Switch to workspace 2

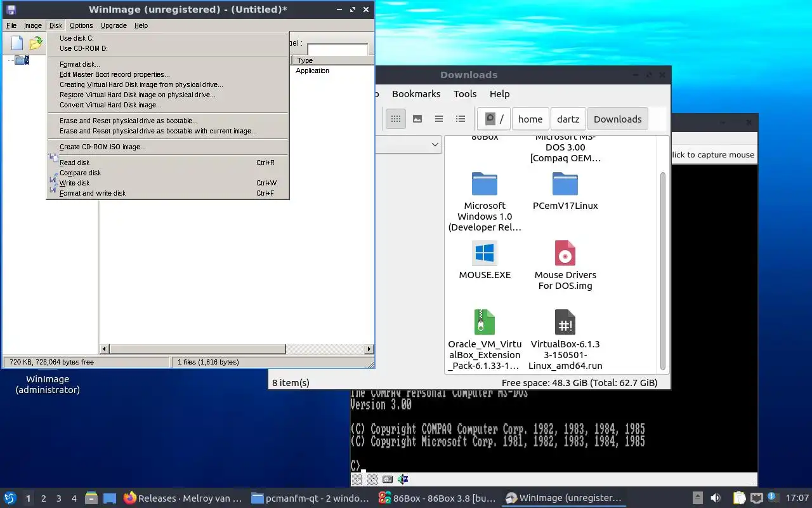click(x=43, y=498)
